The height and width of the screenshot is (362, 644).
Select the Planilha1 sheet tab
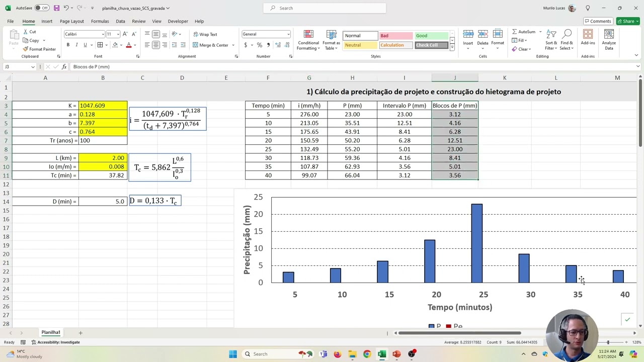tap(51, 332)
